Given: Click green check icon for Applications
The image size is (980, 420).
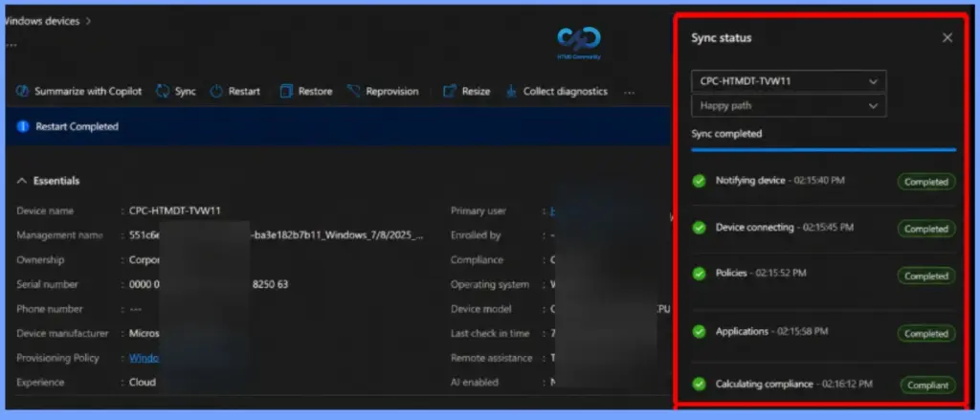Looking at the screenshot, I should click(x=700, y=332).
